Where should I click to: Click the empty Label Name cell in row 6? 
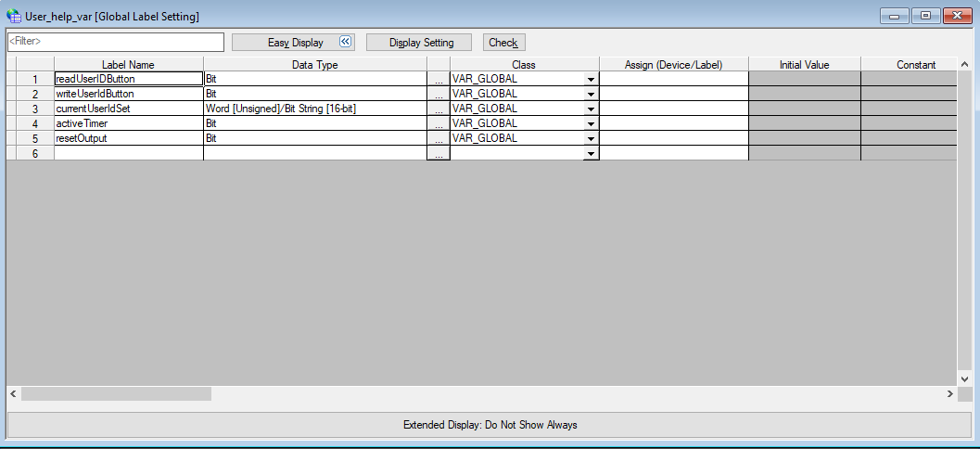129,153
